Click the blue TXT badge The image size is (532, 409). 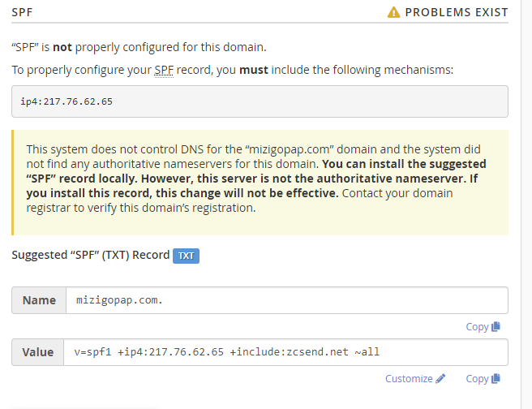click(186, 256)
